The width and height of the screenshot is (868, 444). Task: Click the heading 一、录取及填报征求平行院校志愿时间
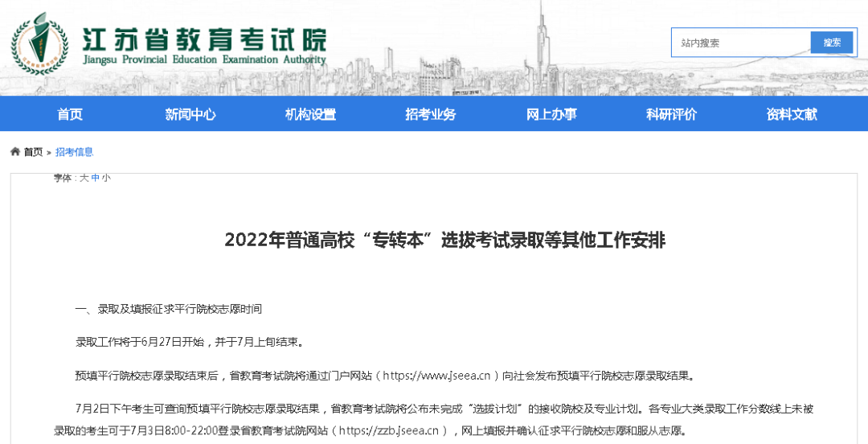pos(168,310)
